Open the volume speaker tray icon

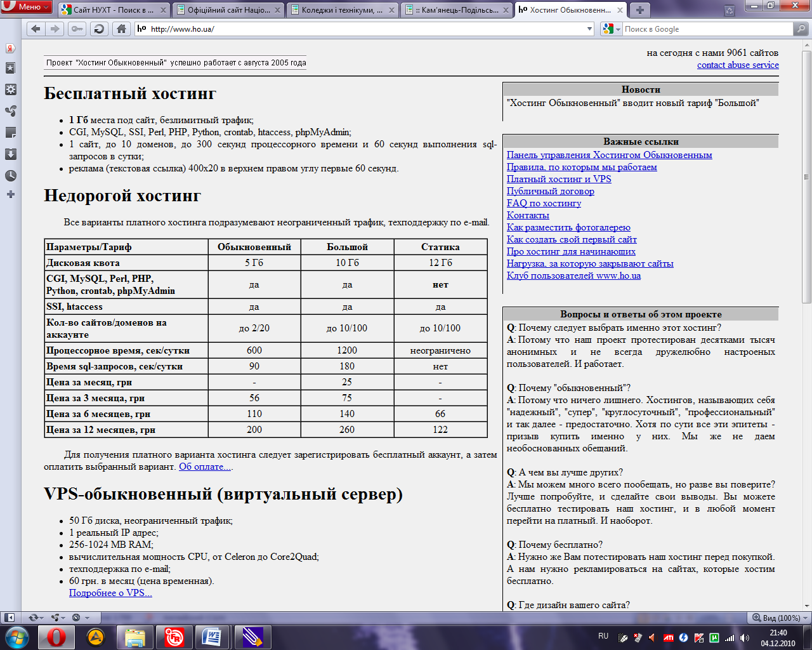[x=745, y=638]
